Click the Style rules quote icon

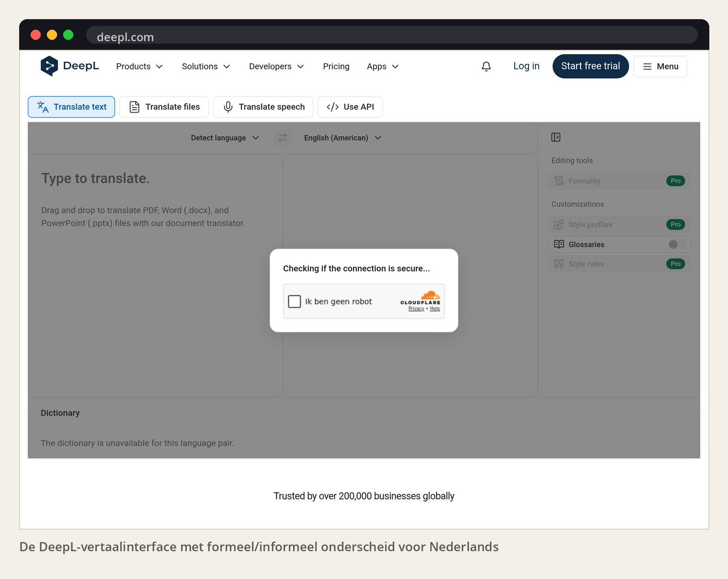(x=559, y=264)
